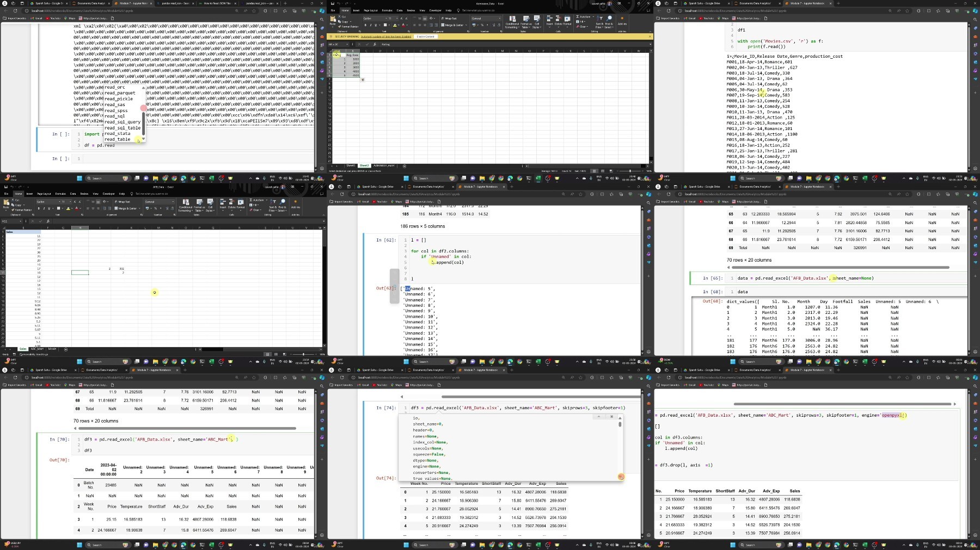Click the 'Sales' header cell in AFB_Data sheet
This screenshot has height=550, width=980.
coord(23,232)
